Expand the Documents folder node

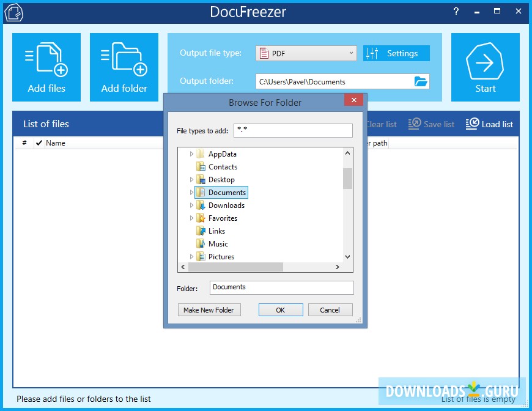coord(191,193)
